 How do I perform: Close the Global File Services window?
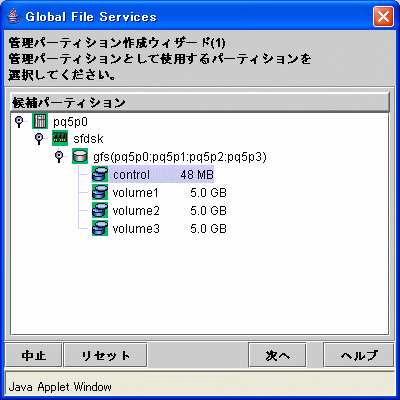pyautogui.click(x=383, y=16)
